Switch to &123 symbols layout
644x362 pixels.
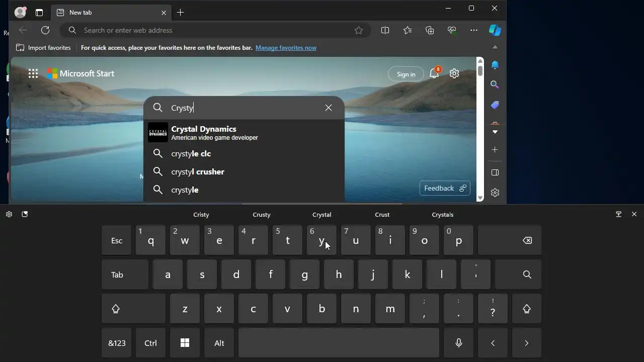(x=117, y=343)
